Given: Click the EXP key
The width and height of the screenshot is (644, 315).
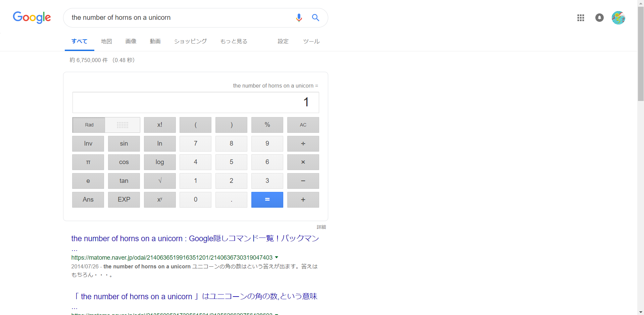Looking at the screenshot, I should 124,200.
